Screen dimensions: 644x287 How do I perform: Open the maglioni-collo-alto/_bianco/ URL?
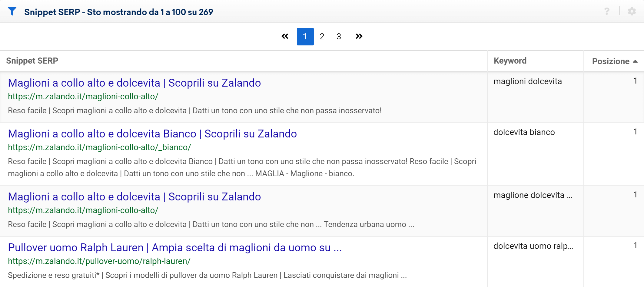[99, 147]
